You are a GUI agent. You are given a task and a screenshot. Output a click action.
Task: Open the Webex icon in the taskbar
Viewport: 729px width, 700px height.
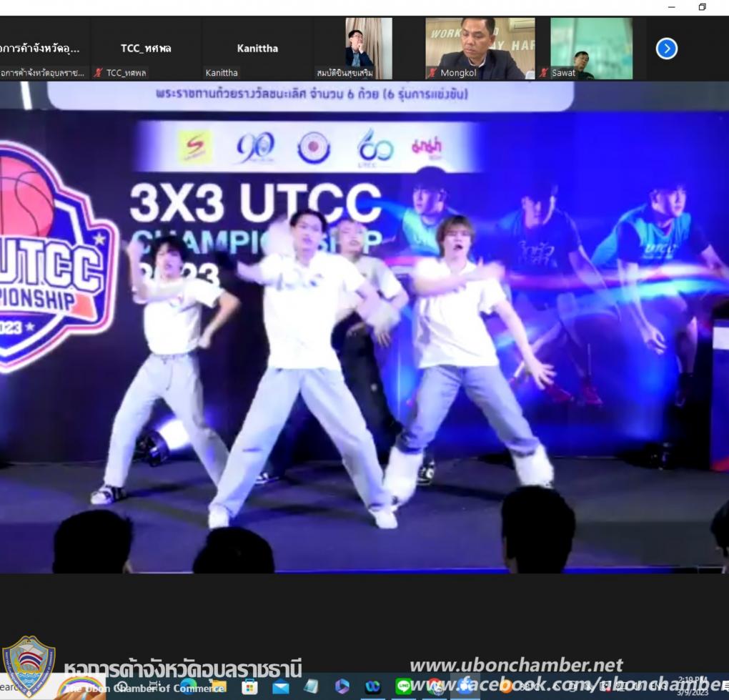point(372,687)
